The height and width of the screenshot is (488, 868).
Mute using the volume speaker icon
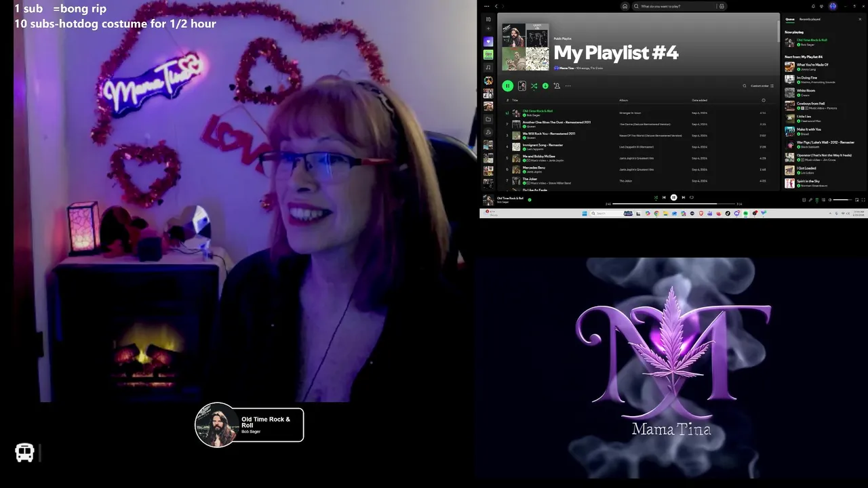pyautogui.click(x=830, y=200)
